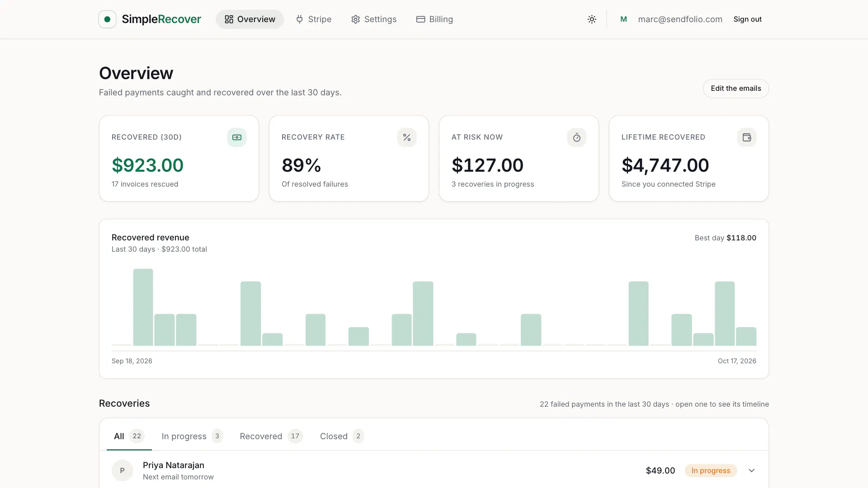Screen dimensions: 868x488
Task: Click the In progress badge on Priya's row
Action: [x=711, y=470]
